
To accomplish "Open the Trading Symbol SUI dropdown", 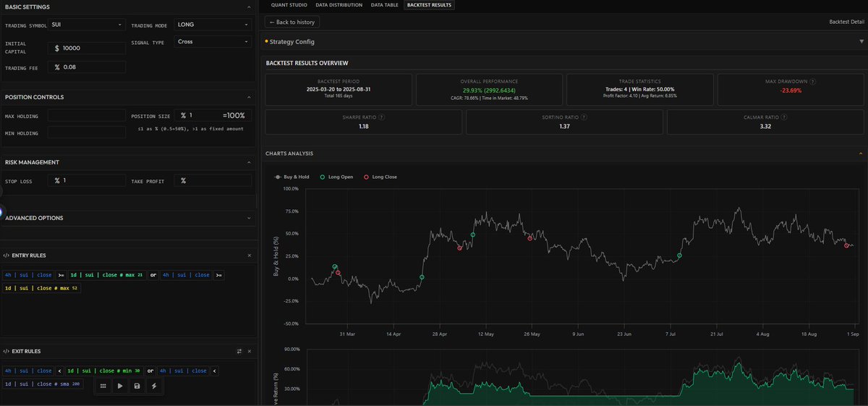I will tap(87, 25).
